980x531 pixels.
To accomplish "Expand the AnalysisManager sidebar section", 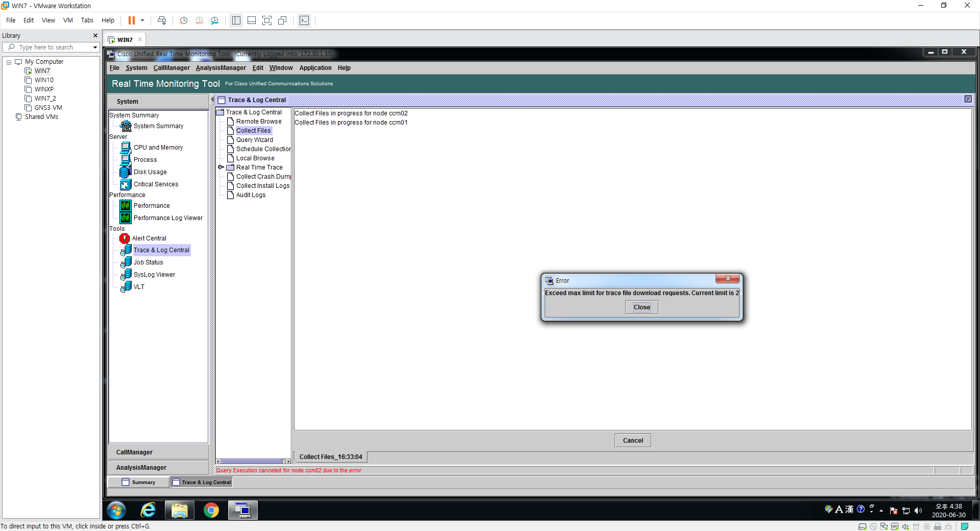I will click(159, 468).
